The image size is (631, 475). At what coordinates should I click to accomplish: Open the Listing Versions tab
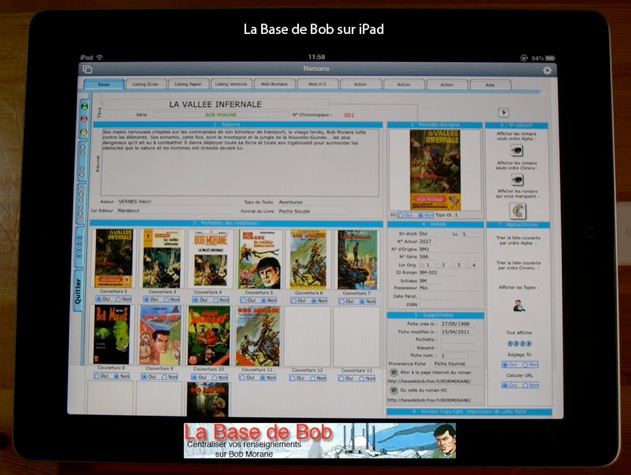[231, 84]
